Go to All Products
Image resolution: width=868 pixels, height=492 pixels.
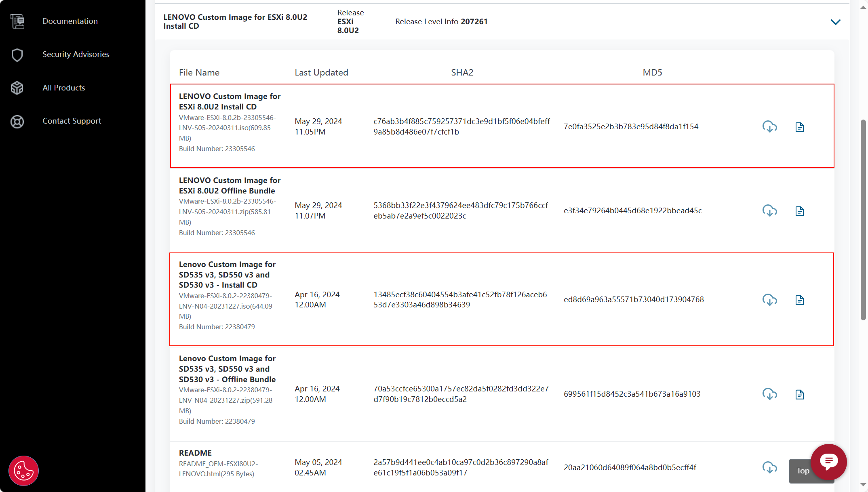[x=64, y=88]
